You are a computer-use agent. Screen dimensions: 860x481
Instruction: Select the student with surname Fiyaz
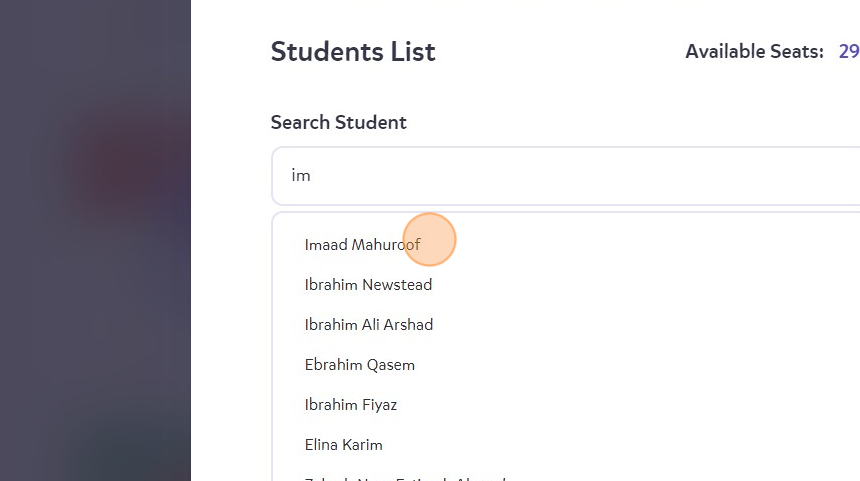tap(350, 405)
